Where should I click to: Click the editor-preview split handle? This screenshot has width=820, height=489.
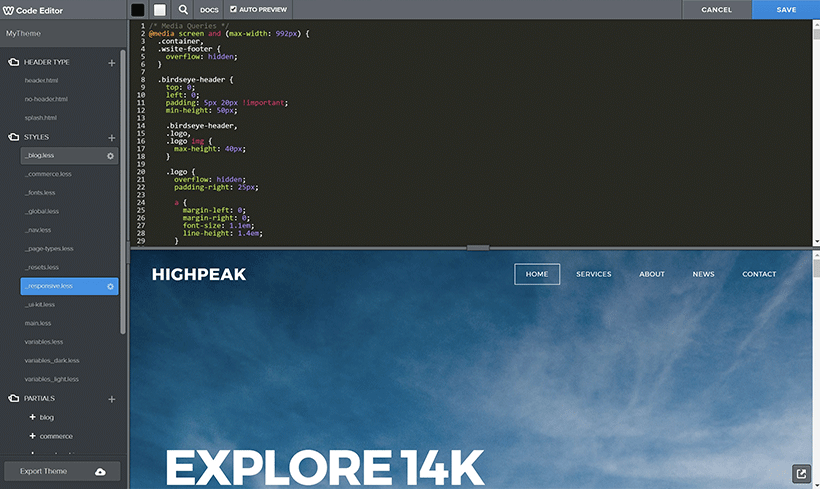click(x=478, y=248)
